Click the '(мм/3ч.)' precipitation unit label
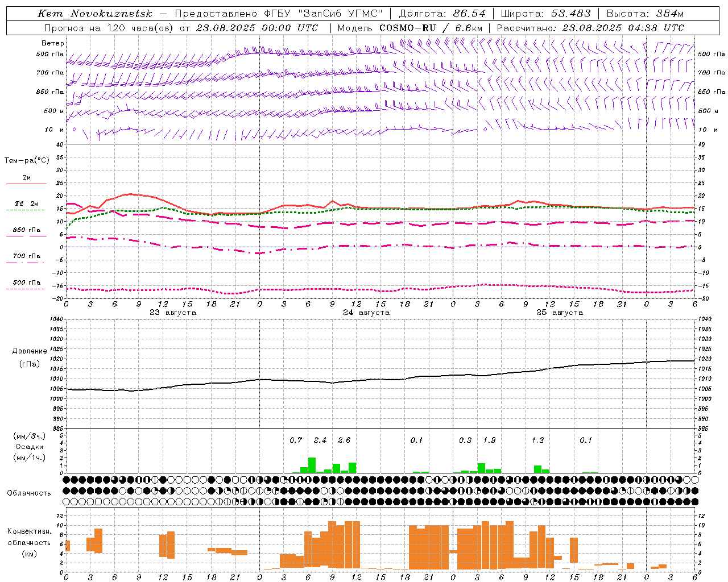The image size is (728, 582). click(x=30, y=436)
